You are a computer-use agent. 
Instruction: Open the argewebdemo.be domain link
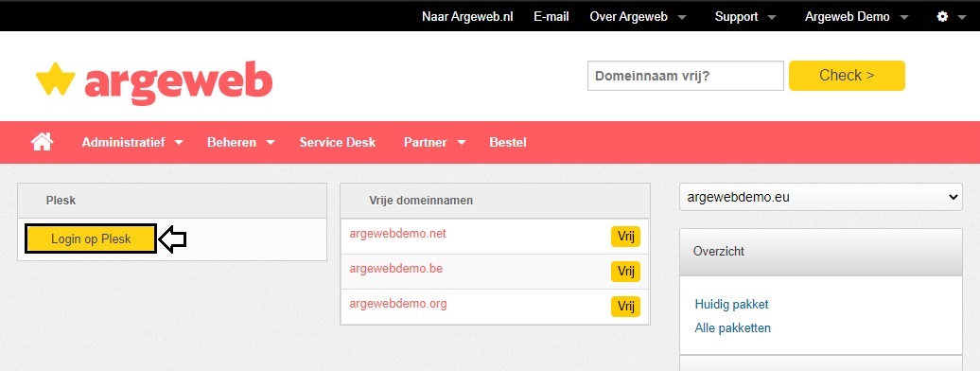tap(396, 269)
